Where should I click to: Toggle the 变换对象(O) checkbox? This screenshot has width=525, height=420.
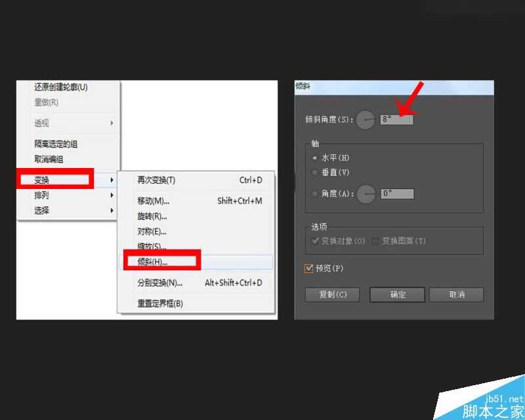point(316,240)
